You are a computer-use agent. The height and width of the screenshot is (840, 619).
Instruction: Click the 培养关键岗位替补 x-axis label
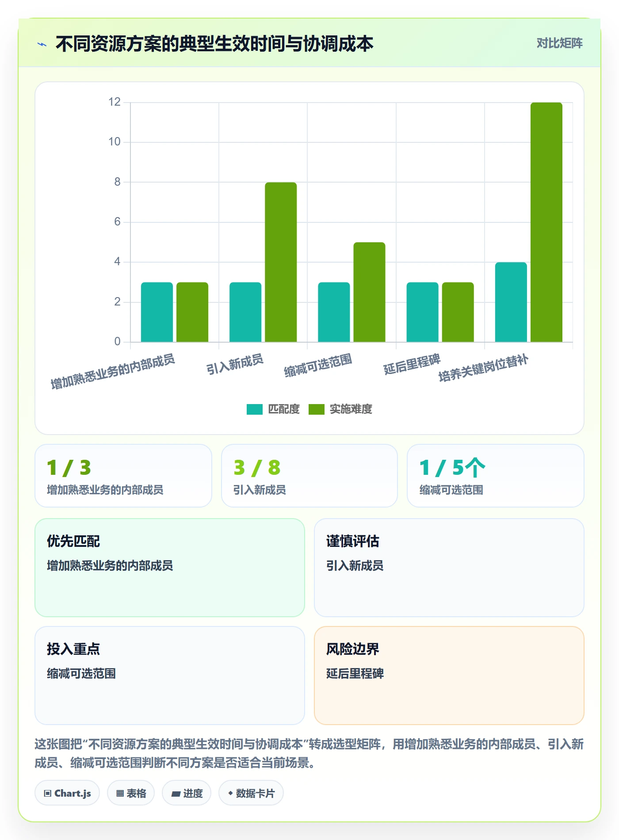pos(483,368)
